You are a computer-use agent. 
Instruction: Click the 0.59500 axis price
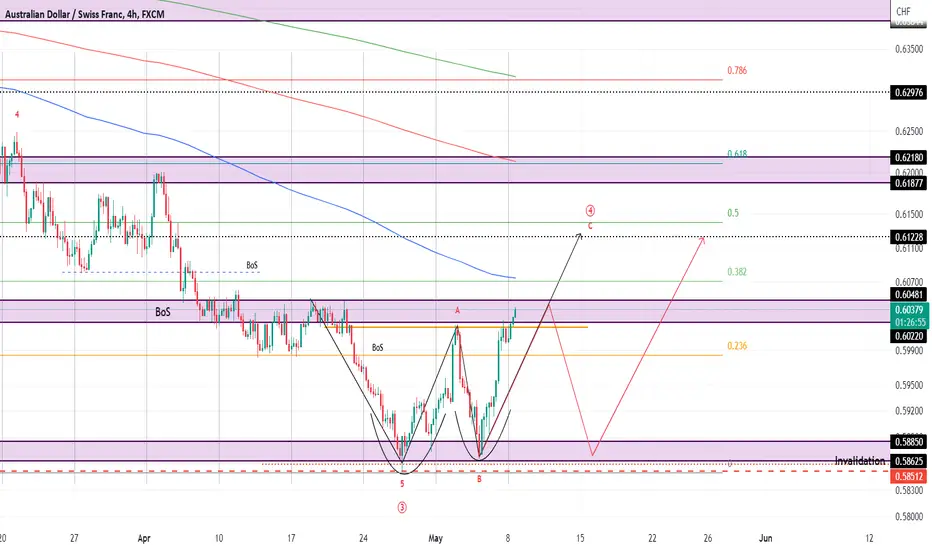909,385
